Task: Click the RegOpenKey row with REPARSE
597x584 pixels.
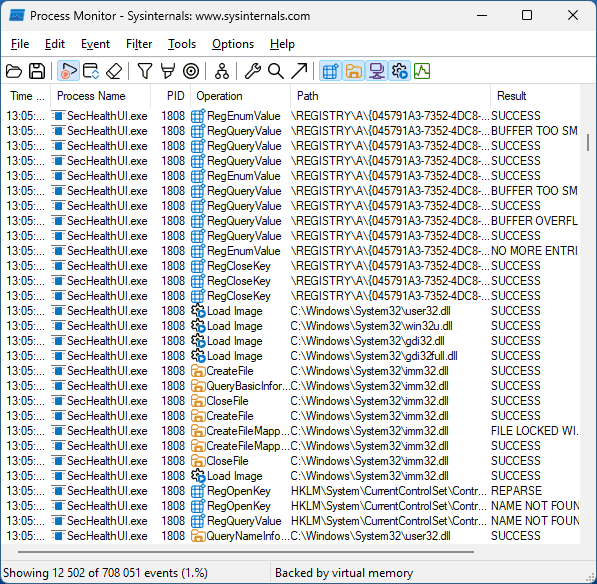Action: 291,491
